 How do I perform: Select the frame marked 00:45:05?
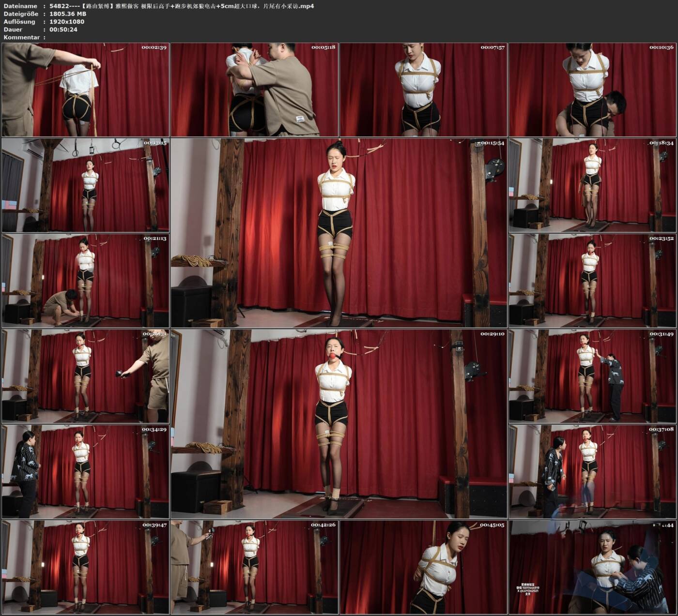click(x=424, y=567)
